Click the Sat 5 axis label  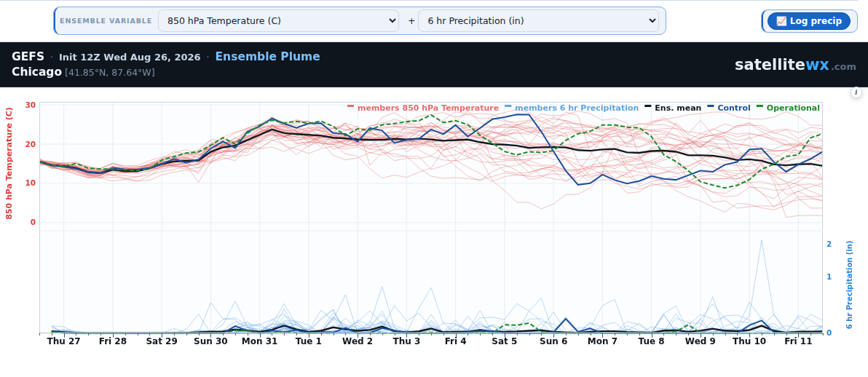click(x=505, y=341)
